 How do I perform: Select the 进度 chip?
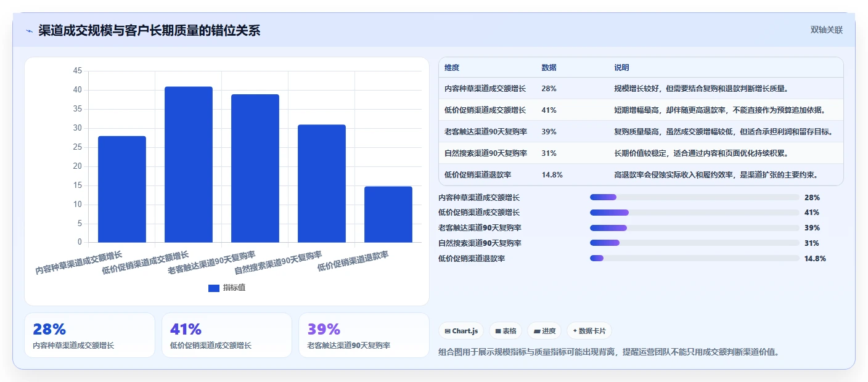pos(544,331)
